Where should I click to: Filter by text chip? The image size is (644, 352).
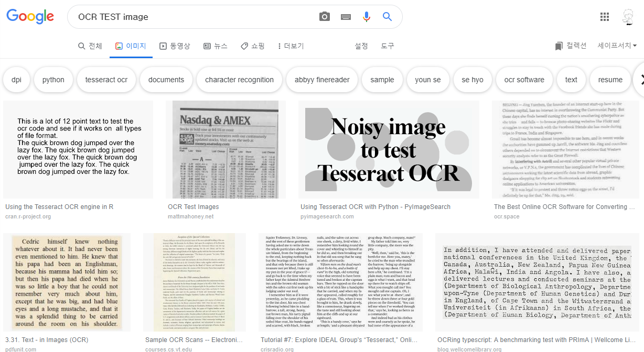tap(571, 80)
